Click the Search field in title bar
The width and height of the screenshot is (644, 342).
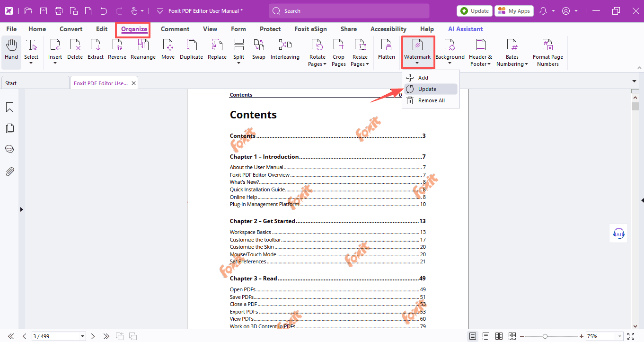pyautogui.click(x=349, y=11)
